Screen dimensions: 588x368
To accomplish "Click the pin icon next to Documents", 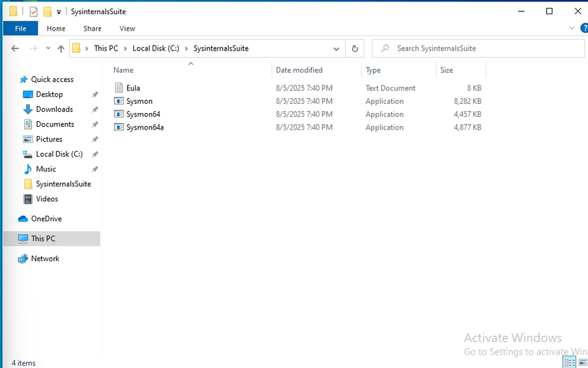I will point(95,125).
